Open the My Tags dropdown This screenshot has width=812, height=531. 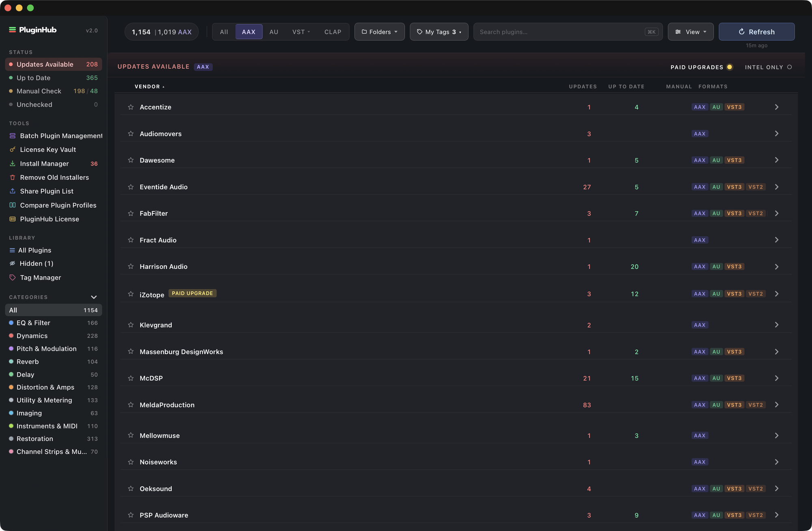pos(439,32)
